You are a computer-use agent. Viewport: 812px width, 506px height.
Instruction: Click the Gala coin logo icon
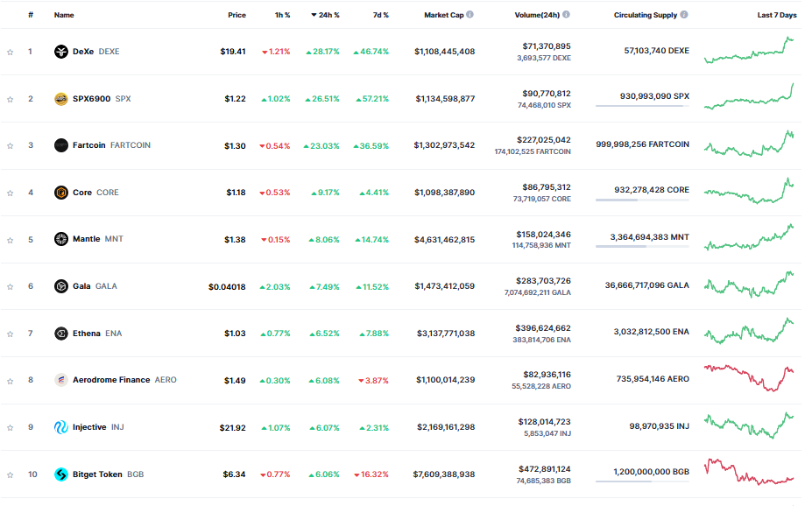tap(61, 286)
